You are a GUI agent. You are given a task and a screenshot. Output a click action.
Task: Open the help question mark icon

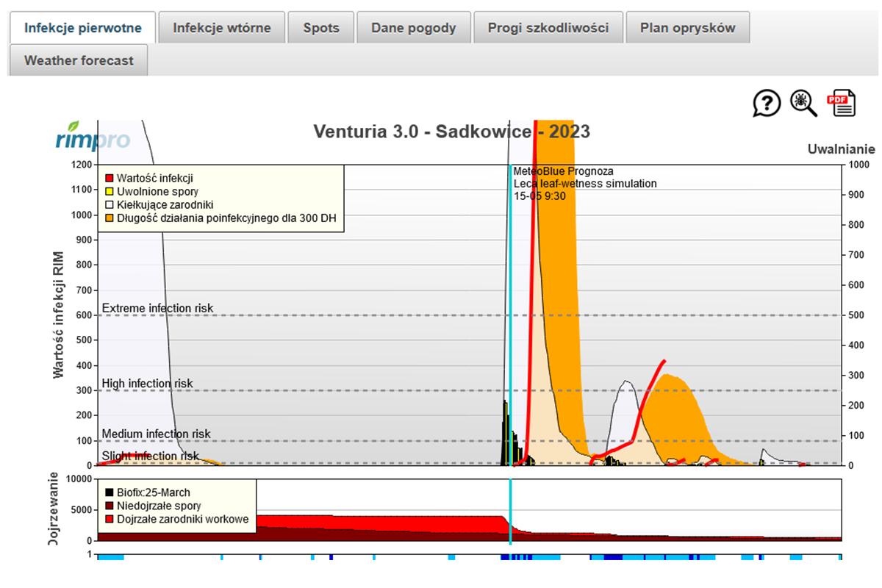pos(766,104)
